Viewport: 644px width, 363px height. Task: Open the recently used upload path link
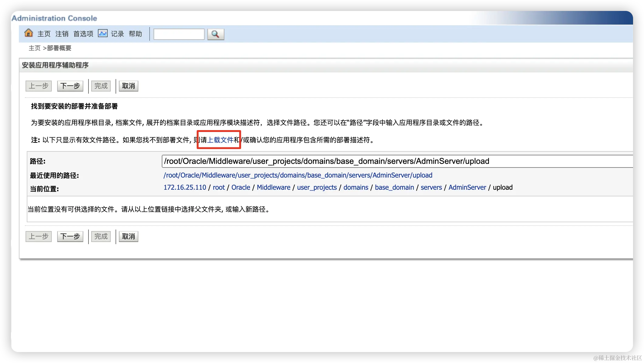[x=298, y=175]
